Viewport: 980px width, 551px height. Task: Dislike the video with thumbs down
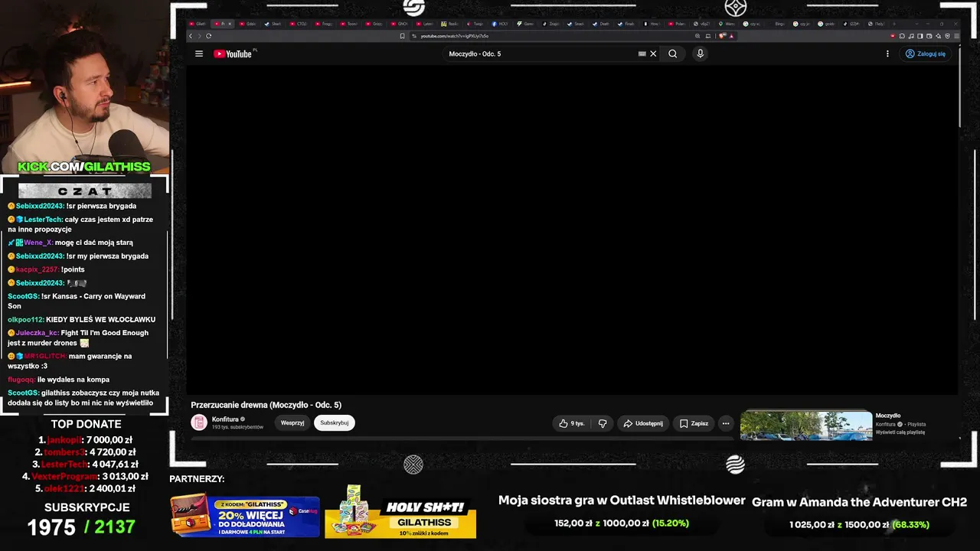point(603,423)
